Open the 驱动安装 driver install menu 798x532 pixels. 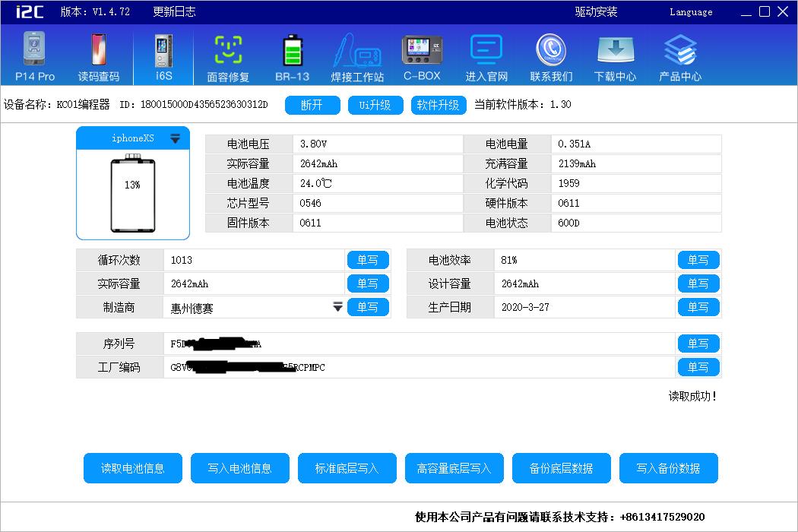(596, 12)
